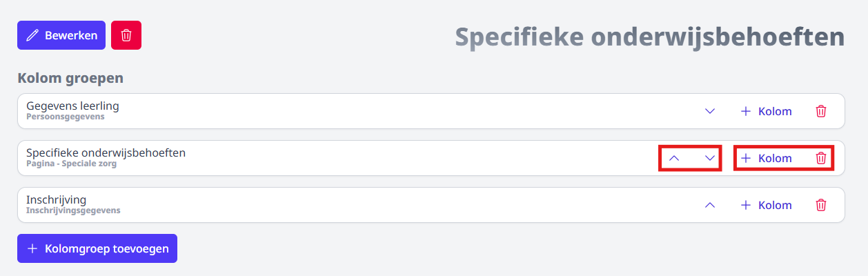This screenshot has width=868, height=276.
Task: Click the pencil icon in Bewerken
Action: tap(32, 35)
